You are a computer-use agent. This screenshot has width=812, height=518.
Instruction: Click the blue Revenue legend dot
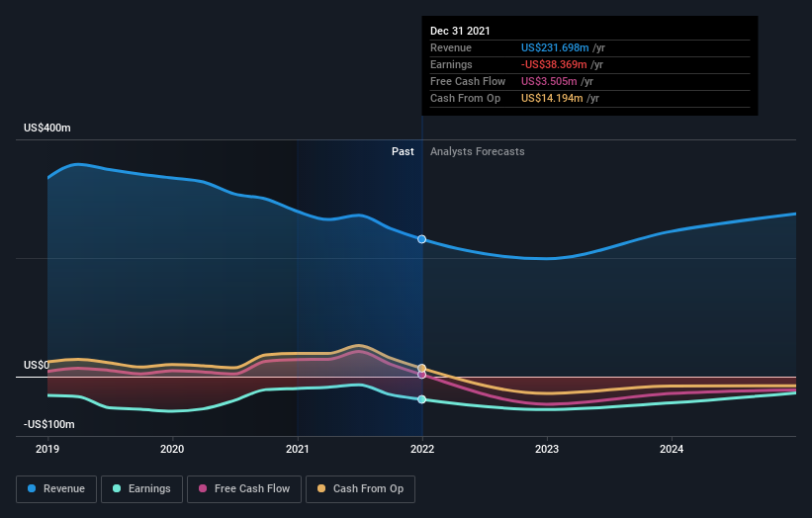point(32,488)
